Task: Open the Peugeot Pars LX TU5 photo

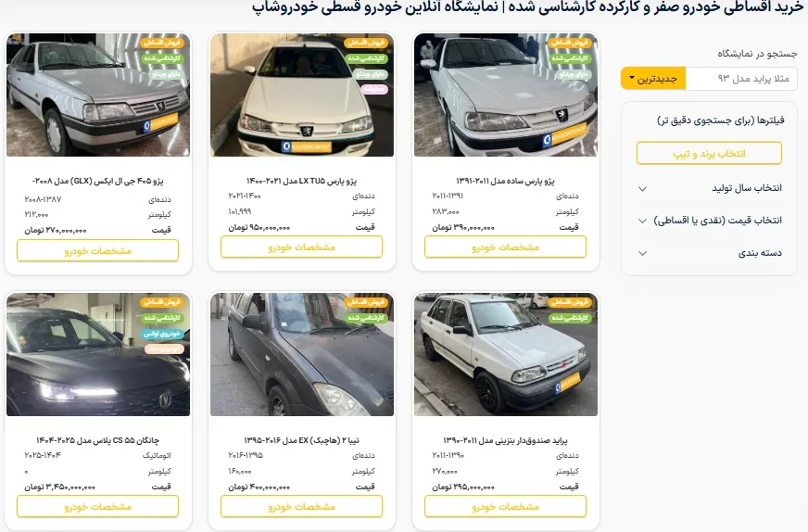Action: [x=302, y=95]
